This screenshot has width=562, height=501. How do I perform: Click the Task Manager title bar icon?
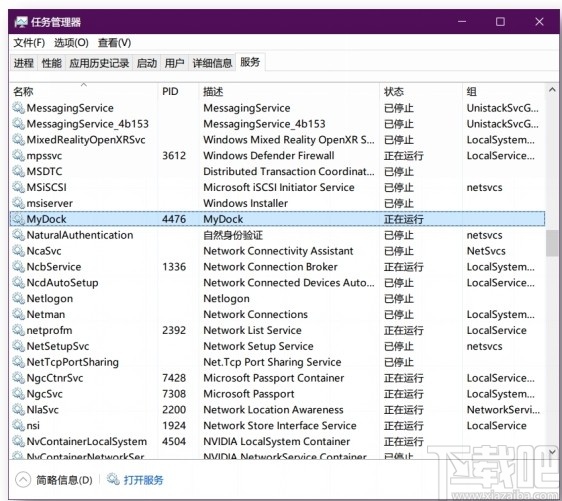click(x=21, y=22)
